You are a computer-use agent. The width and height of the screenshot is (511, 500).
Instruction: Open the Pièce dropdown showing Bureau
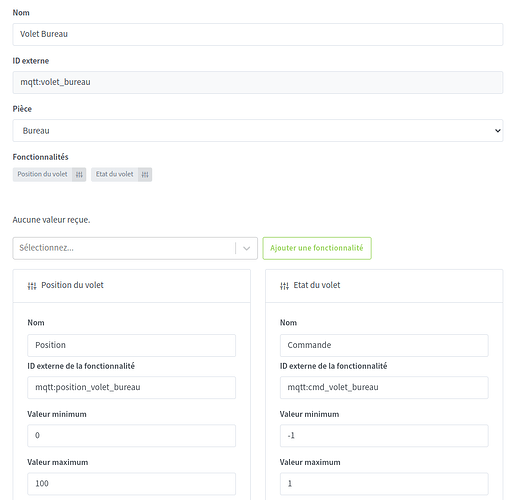point(258,131)
